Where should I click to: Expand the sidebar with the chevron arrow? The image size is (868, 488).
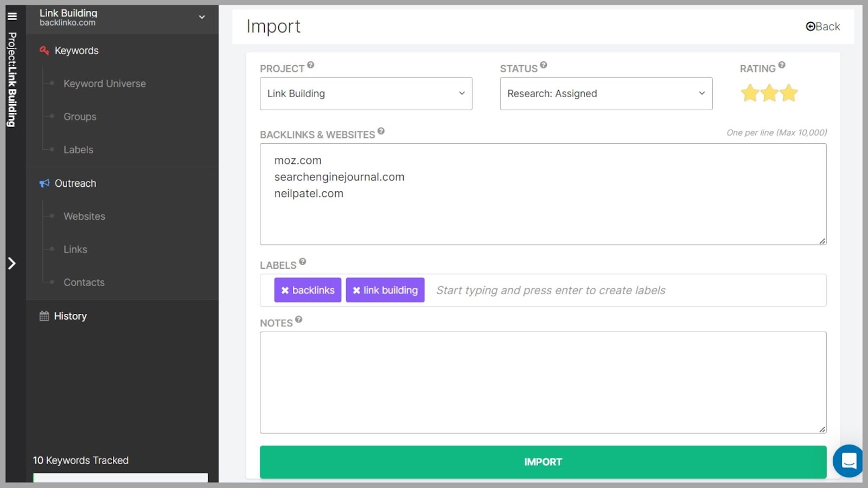click(12, 263)
